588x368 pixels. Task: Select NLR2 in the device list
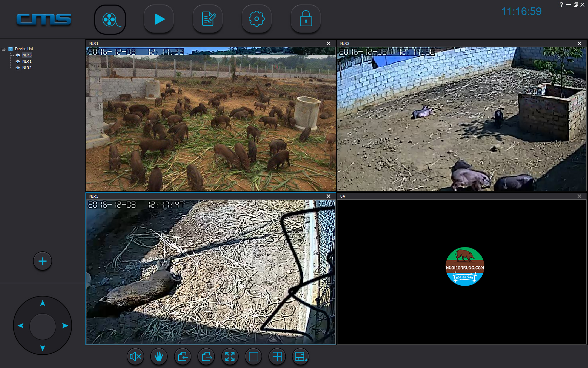(27, 68)
